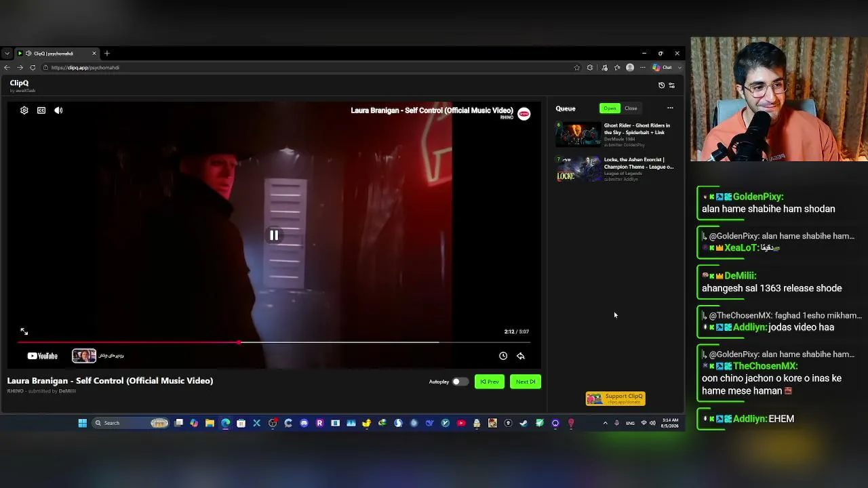The image size is (868, 488).
Task: Open the taskbar clock and date
Action: [670, 423]
